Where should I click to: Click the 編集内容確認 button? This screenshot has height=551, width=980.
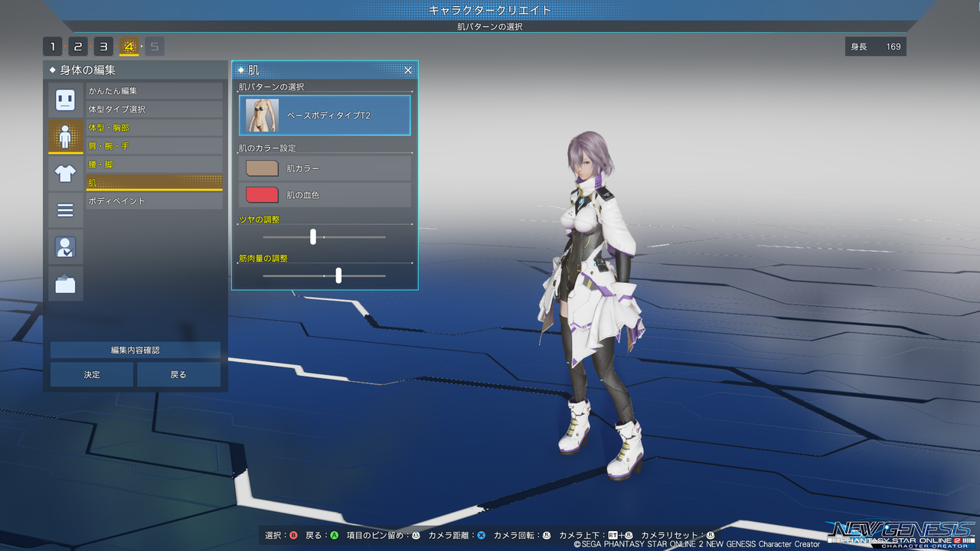point(136,350)
